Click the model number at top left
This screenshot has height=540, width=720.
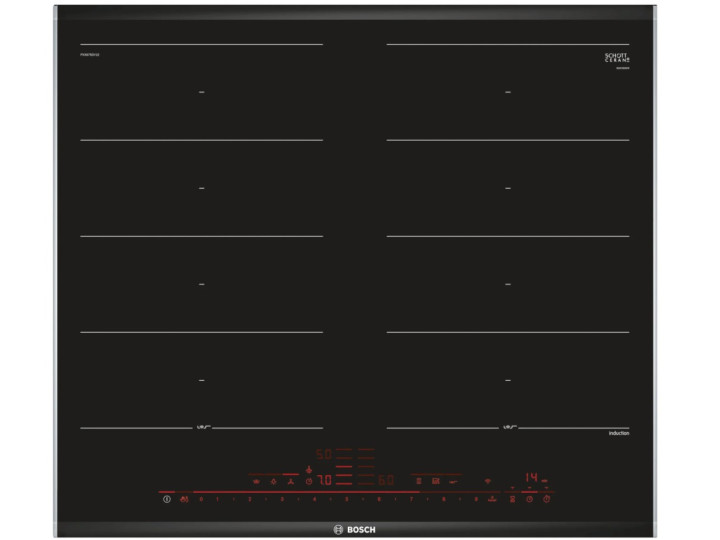90,55
